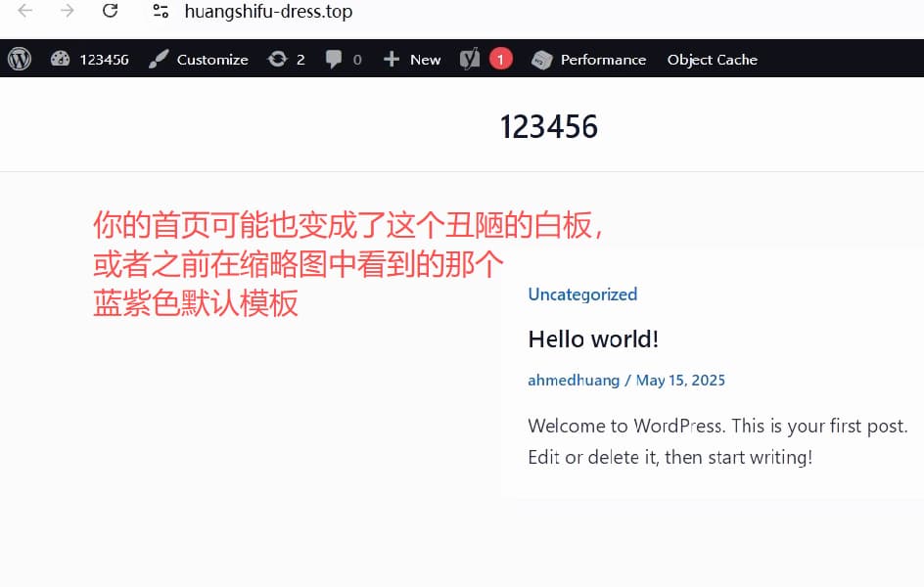Open comments count 0

357,60
